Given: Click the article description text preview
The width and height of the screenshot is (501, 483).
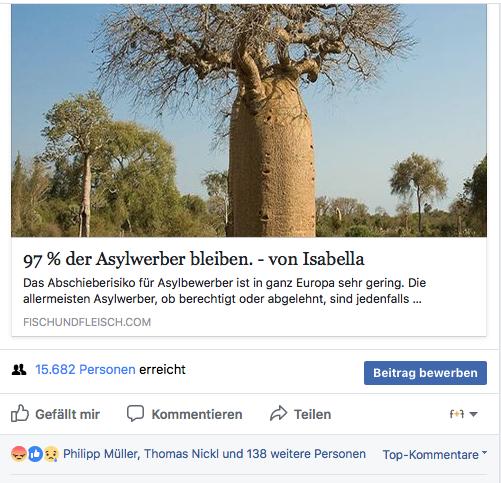Looking at the screenshot, I should coord(224,291).
